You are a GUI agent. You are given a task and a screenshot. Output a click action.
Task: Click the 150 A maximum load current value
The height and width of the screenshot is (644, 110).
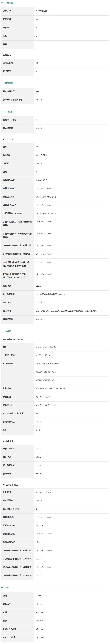click(x=50, y=294)
